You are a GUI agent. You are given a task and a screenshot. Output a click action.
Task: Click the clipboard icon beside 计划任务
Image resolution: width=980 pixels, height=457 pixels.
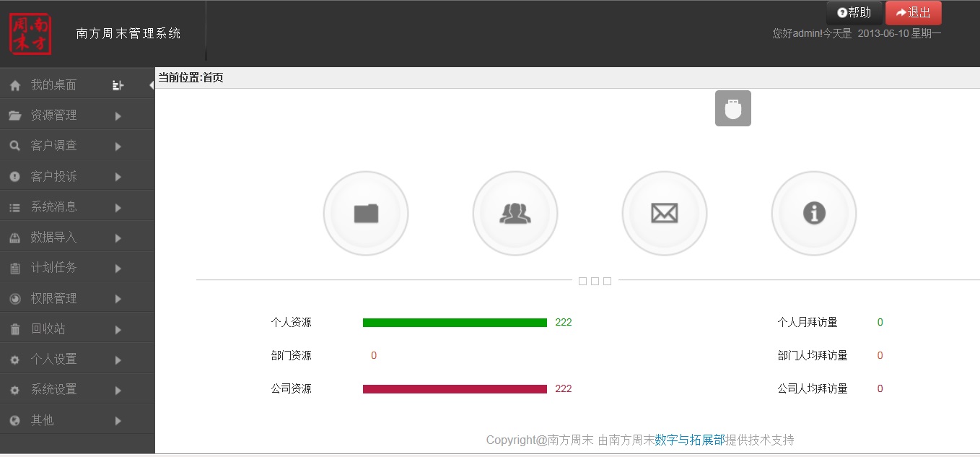(x=15, y=268)
